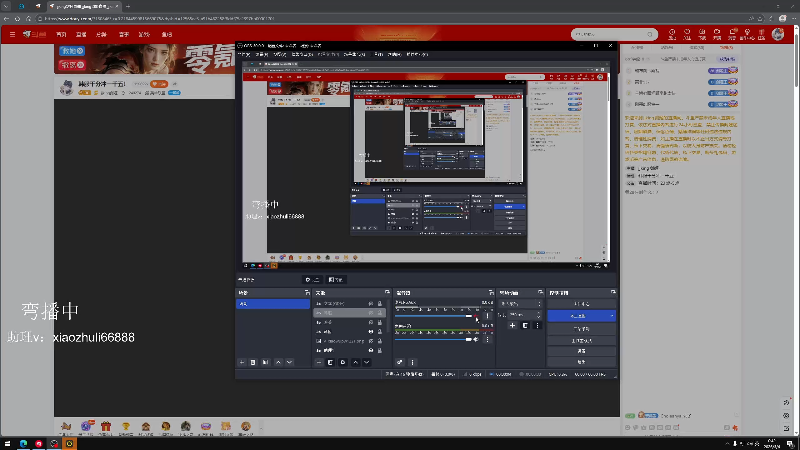Open Scene Transitions three-dot menu
The image size is (800, 450).
coord(537,326)
